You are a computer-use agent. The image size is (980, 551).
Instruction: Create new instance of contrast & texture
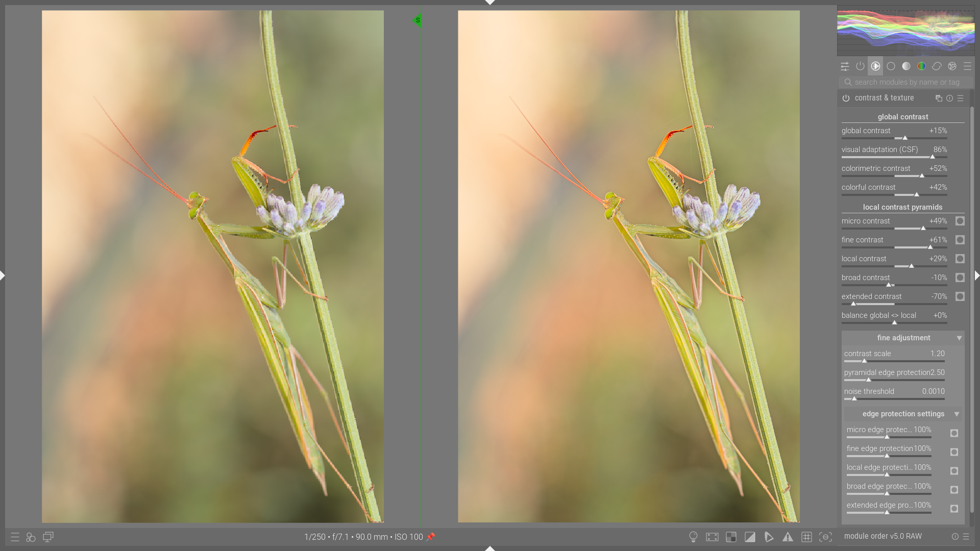tap(938, 98)
